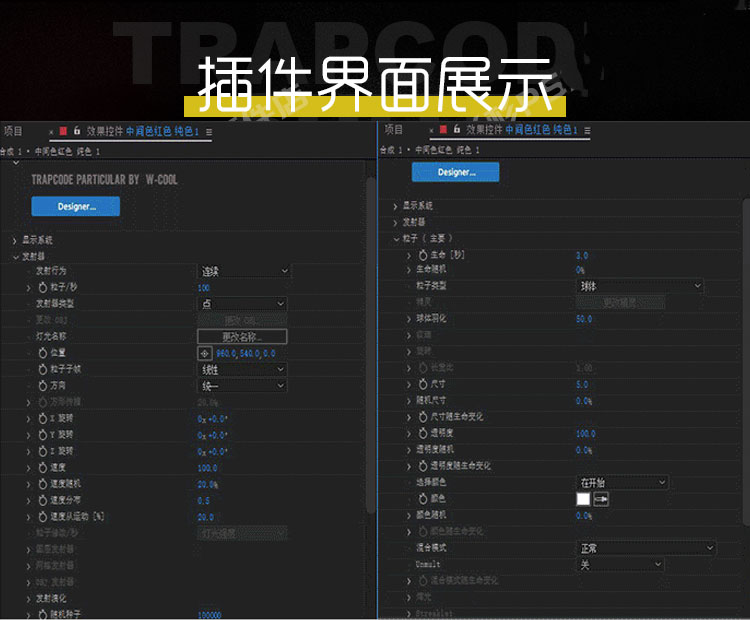The width and height of the screenshot is (750, 620).
Task: Open the 粒子类型 dropdown showing 球体
Action: [x=640, y=286]
